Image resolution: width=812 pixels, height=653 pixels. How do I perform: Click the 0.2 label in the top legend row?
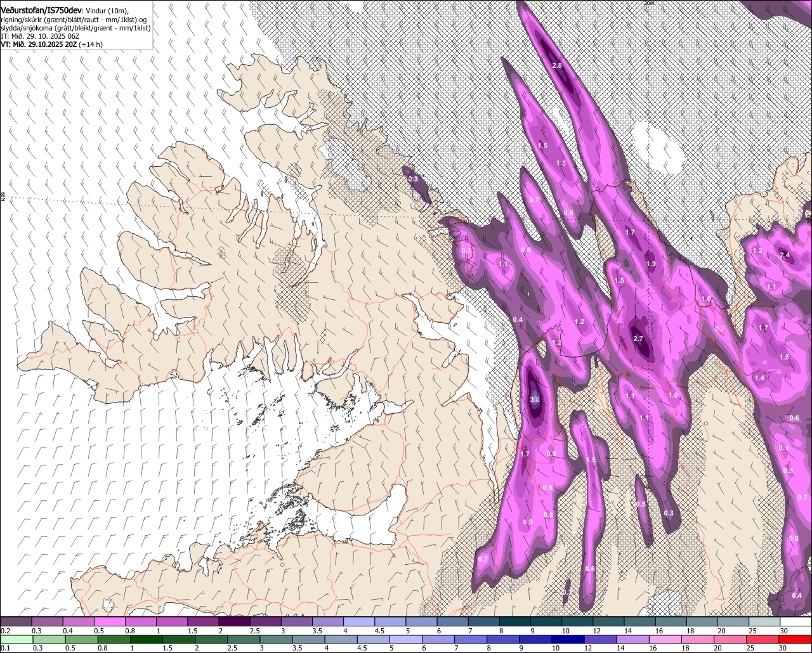(x=6, y=631)
